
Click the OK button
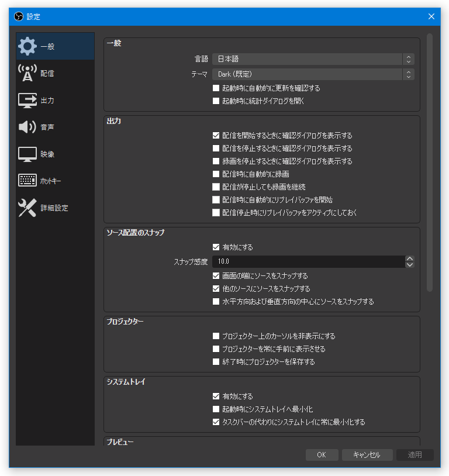coord(322,454)
